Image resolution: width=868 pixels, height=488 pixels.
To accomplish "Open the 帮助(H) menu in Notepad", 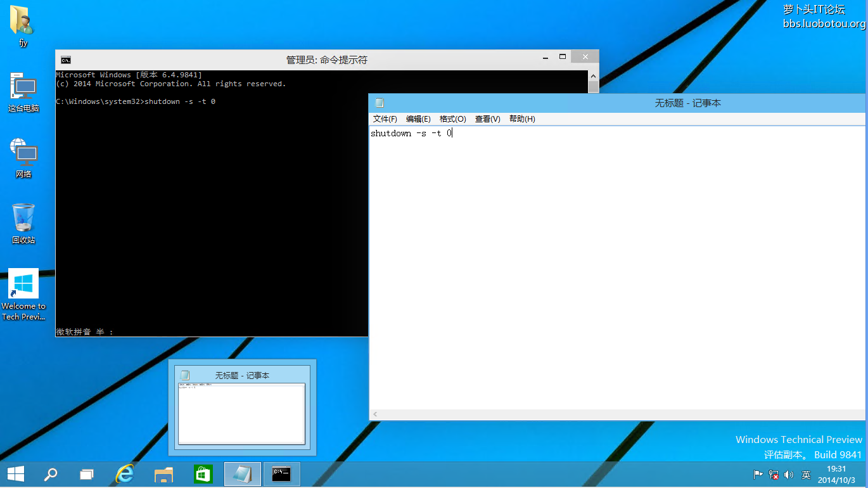I will coord(522,119).
